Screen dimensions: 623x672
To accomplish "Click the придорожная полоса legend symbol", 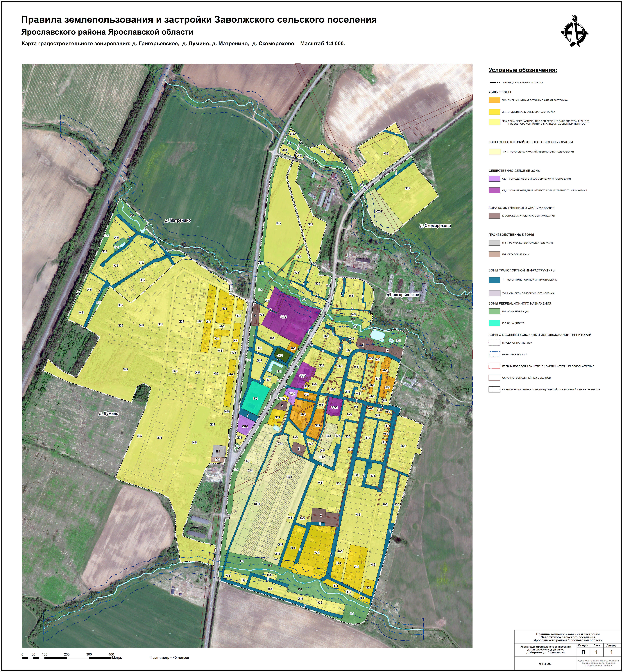I will 494,343.
